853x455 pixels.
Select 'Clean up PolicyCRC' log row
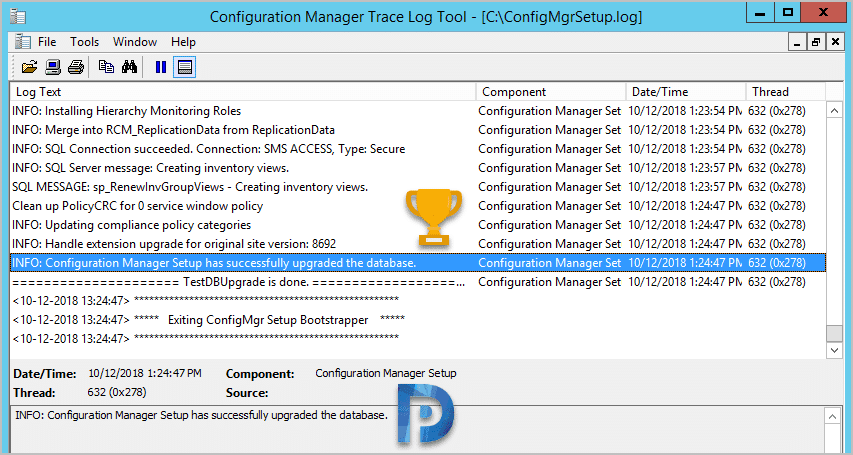[x=418, y=206]
